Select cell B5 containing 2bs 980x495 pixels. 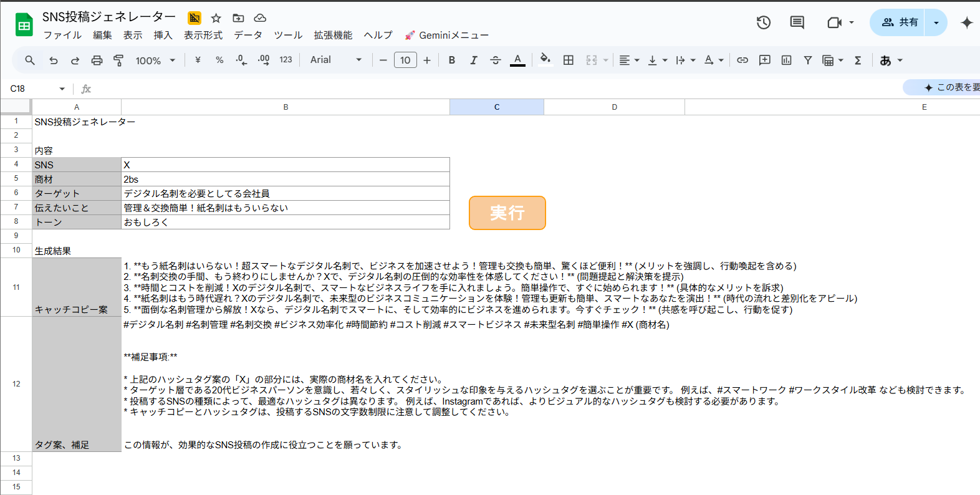click(x=286, y=179)
